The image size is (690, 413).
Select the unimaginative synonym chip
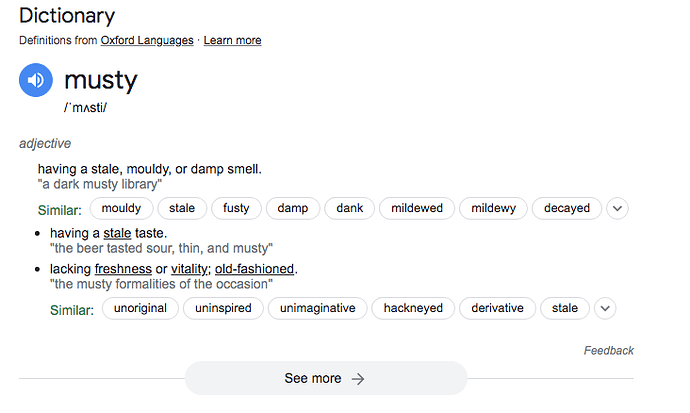[317, 308]
